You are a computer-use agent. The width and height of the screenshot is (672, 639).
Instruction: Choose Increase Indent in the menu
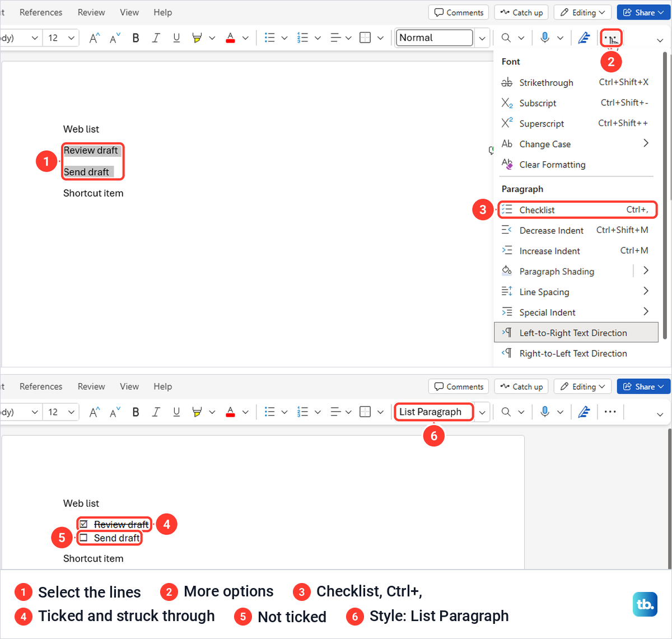pyautogui.click(x=575, y=251)
